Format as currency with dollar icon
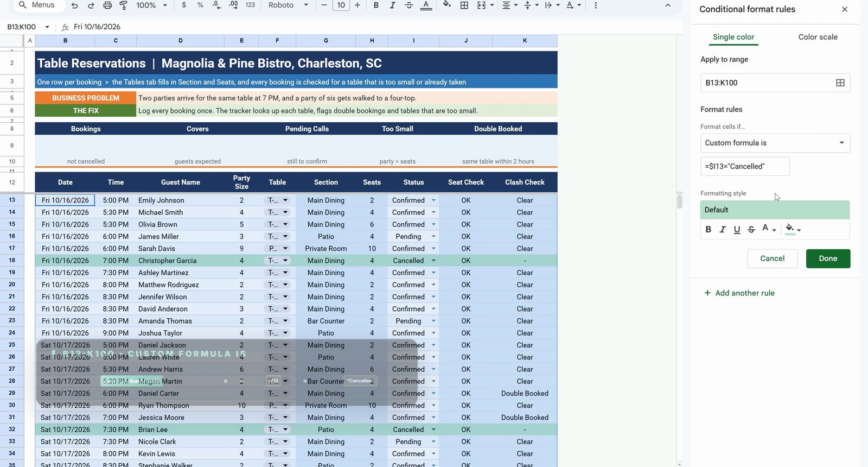Image resolution: width=868 pixels, height=467 pixels. coord(184,5)
